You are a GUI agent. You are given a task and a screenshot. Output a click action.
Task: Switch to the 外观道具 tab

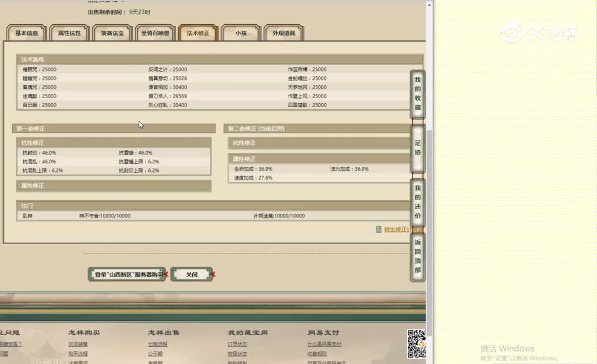(x=284, y=33)
